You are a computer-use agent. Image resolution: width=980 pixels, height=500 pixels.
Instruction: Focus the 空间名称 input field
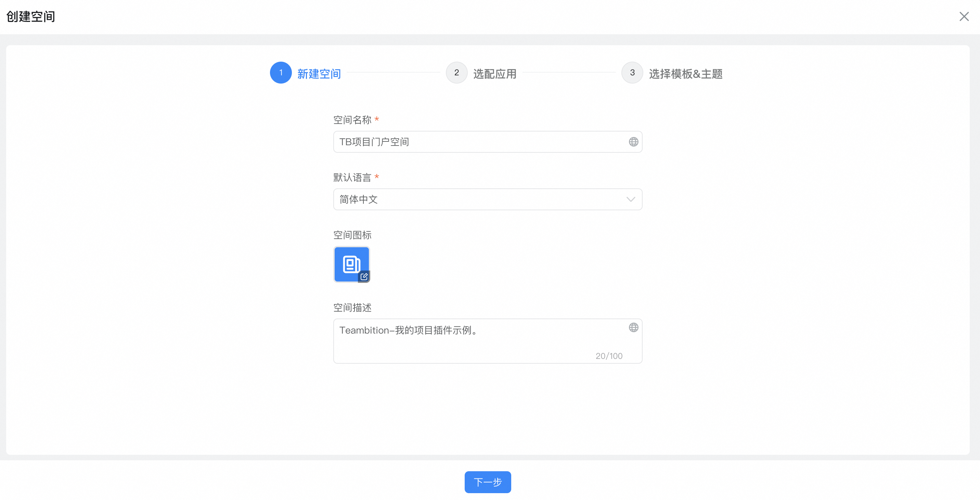pos(488,142)
